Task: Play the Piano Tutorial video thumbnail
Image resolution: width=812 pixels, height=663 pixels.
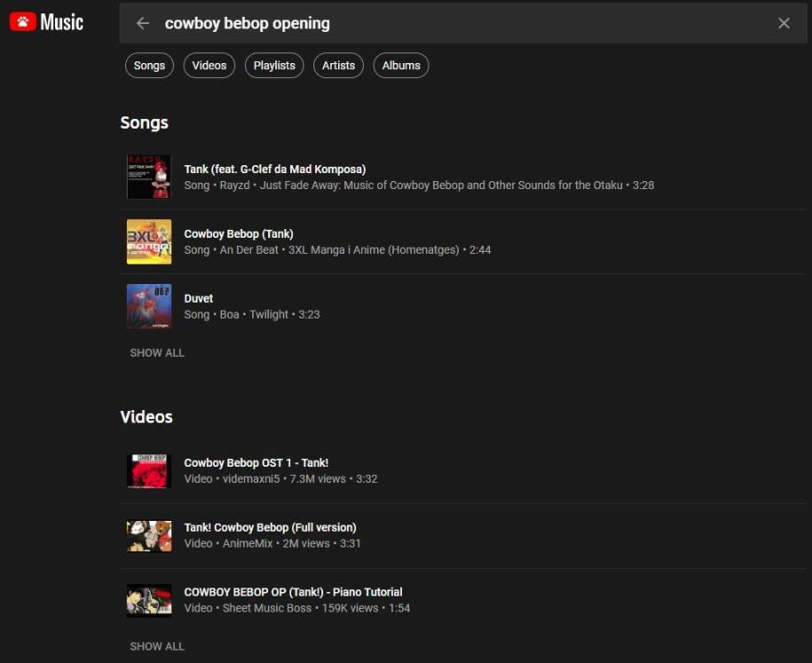Action: click(149, 600)
